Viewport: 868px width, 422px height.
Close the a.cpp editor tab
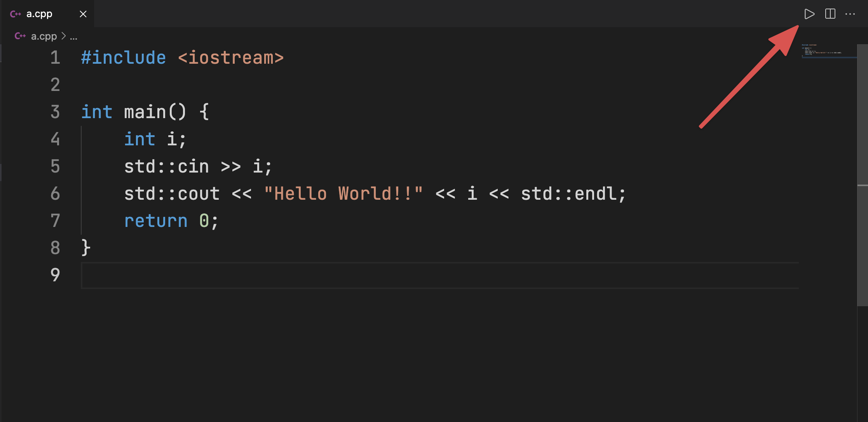pyautogui.click(x=83, y=14)
